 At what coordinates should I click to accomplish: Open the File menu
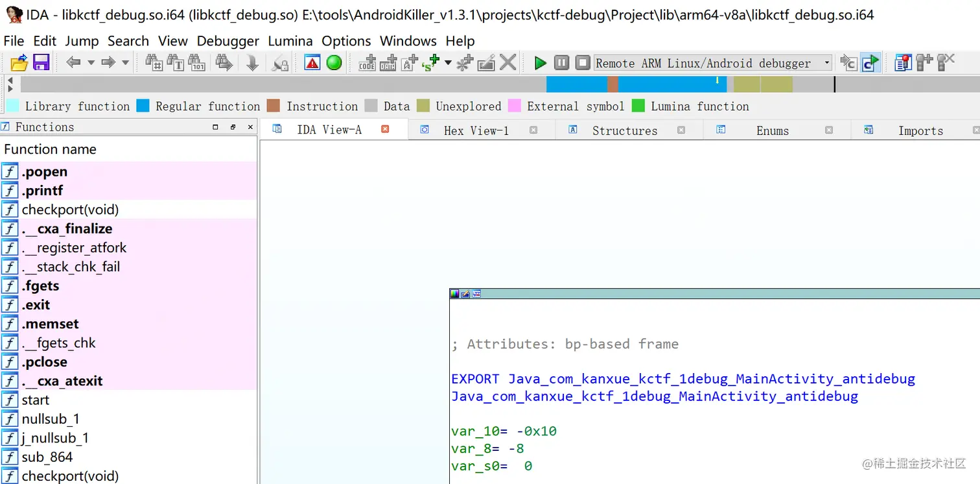14,41
